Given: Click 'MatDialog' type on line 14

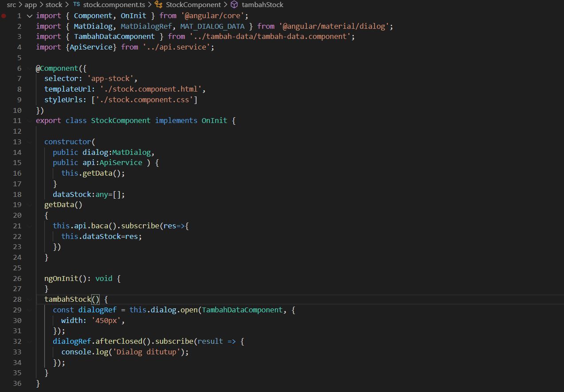Looking at the screenshot, I should click(x=131, y=152).
